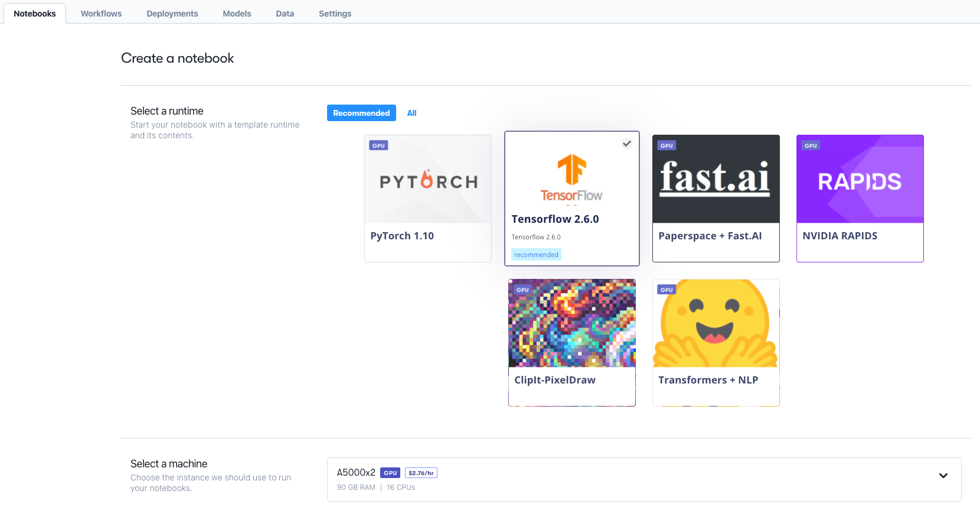Choose the PyTorch 1.10 runtime title

click(402, 236)
